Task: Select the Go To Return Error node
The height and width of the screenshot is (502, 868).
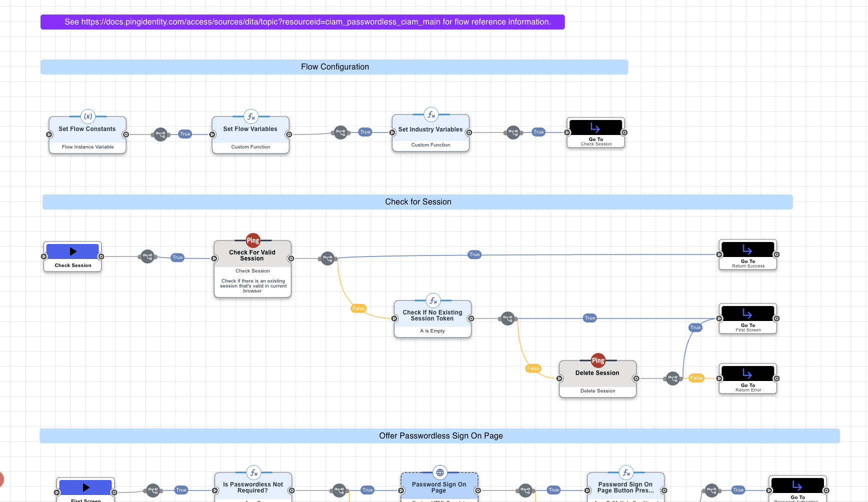Action: click(747, 378)
